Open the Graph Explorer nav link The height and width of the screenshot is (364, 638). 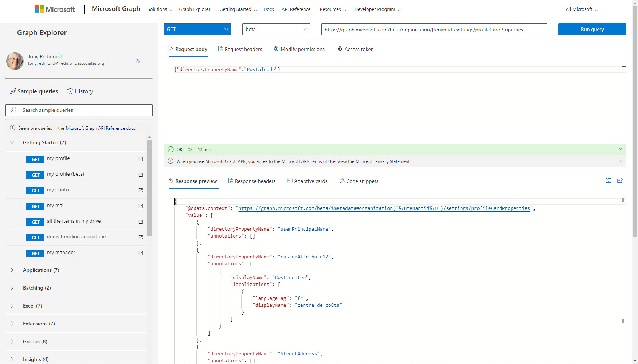(195, 9)
